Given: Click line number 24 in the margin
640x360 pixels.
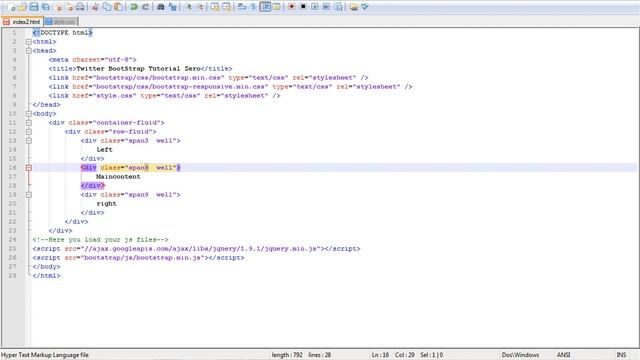Looking at the screenshot, I should click(12, 240).
